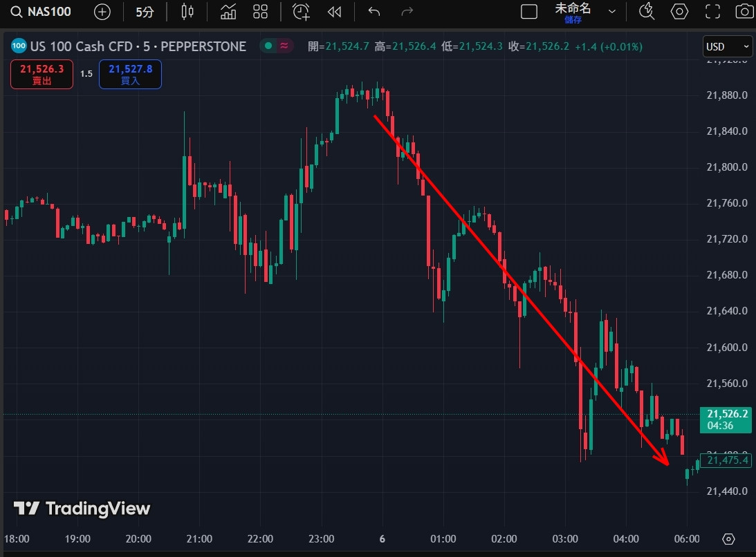756x557 pixels.
Task: Create a price alert
Action: tap(302, 12)
